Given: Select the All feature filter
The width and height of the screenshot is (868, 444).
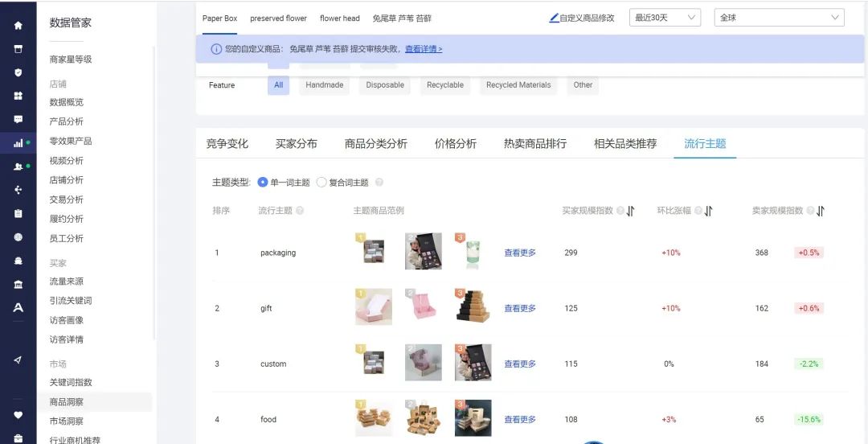Looking at the screenshot, I should [x=278, y=85].
